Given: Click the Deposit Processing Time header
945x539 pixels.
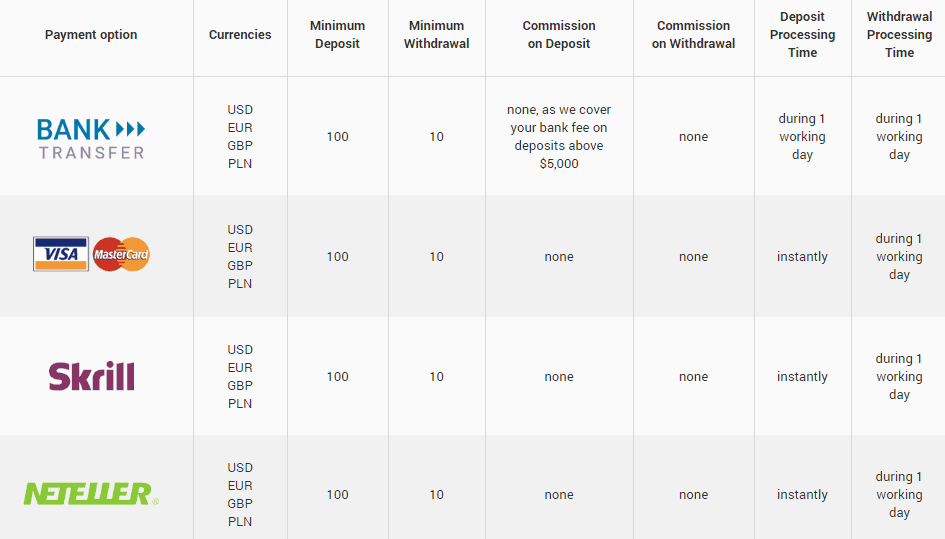Looking at the screenshot, I should tap(802, 35).
